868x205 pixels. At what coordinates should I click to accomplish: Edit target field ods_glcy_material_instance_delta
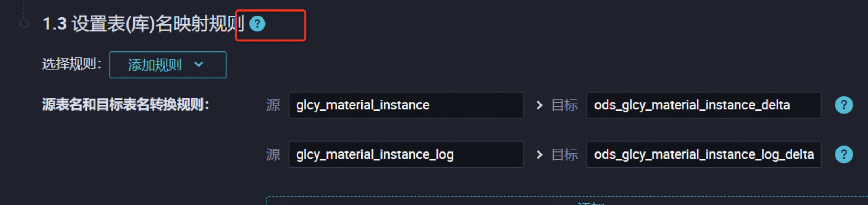point(703,105)
